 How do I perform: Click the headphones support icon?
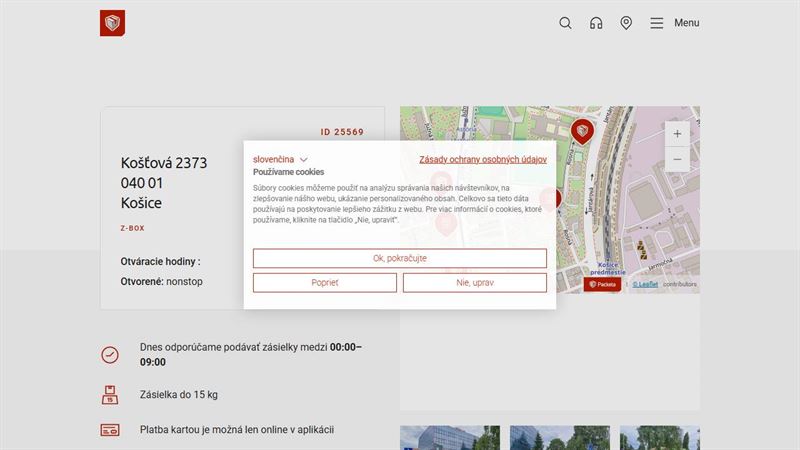click(x=596, y=23)
